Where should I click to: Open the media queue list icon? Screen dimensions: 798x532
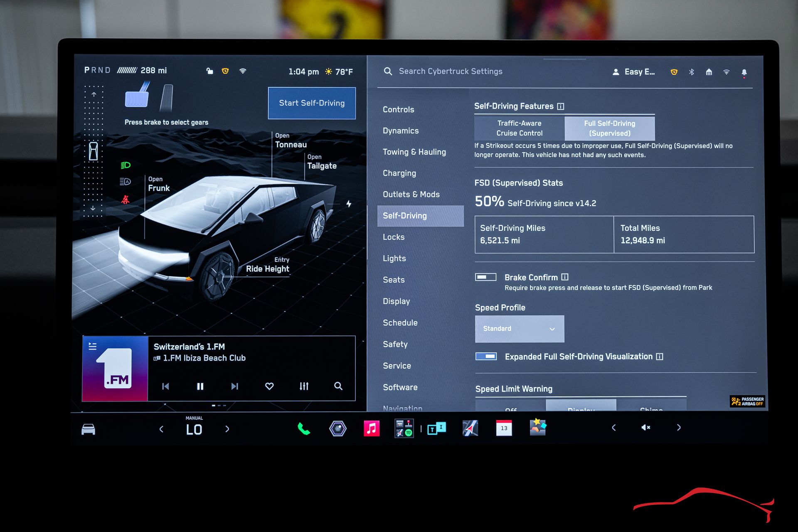[92, 346]
